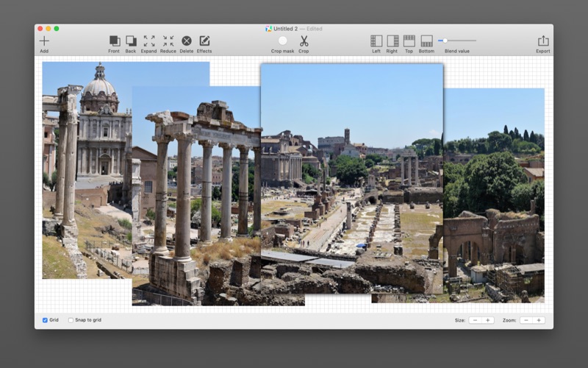Select the Reduce tool
The width and height of the screenshot is (588, 368).
coord(168,41)
